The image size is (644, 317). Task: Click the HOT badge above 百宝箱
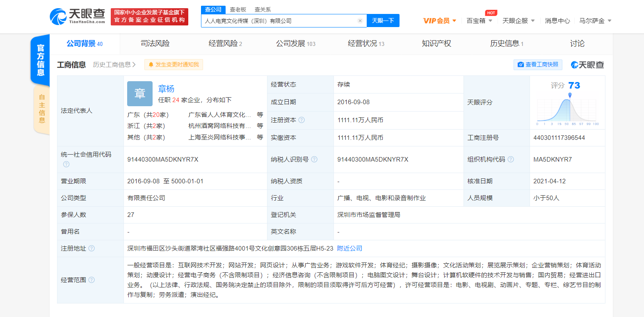(491, 13)
